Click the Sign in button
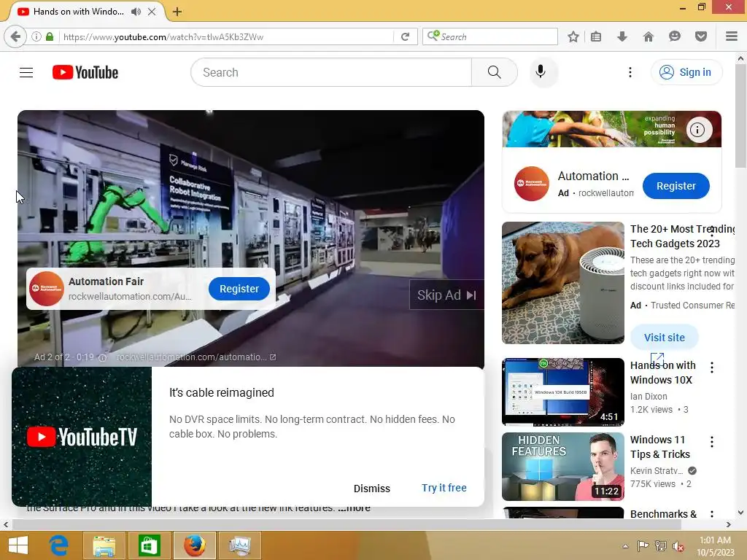This screenshot has height=560, width=747. coord(686,72)
